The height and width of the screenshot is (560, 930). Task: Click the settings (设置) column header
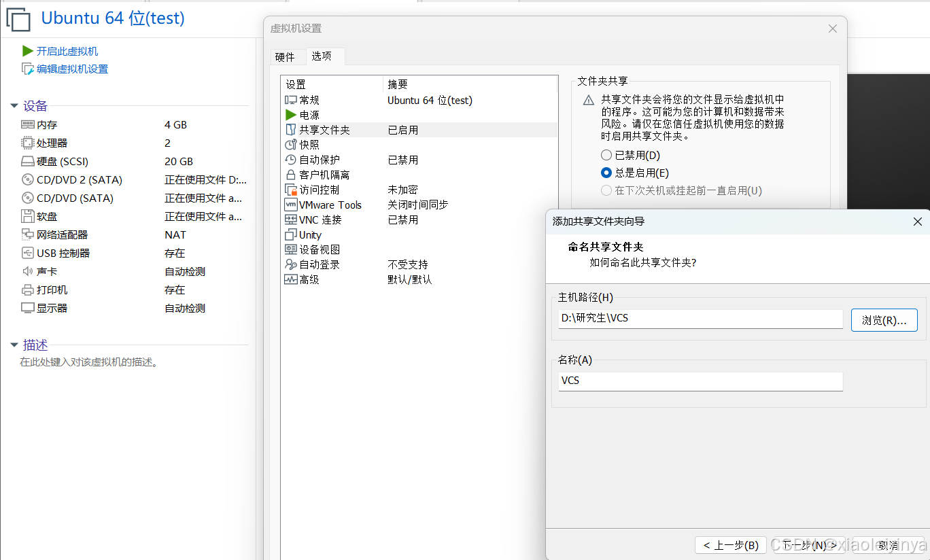332,84
